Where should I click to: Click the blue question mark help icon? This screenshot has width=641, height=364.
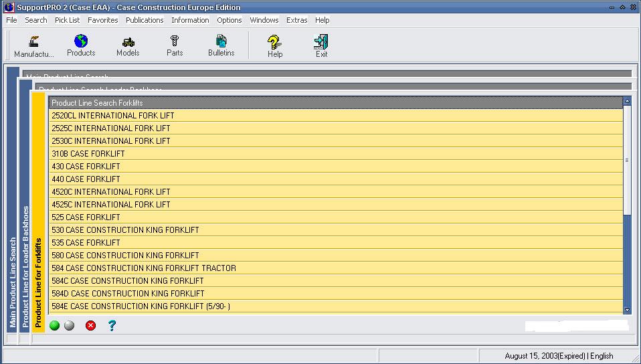(112, 326)
